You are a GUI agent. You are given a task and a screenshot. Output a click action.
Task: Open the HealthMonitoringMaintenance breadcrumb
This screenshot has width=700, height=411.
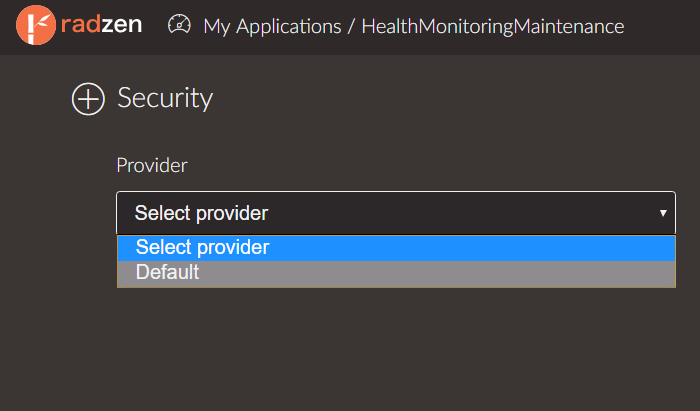pyautogui.click(x=493, y=26)
